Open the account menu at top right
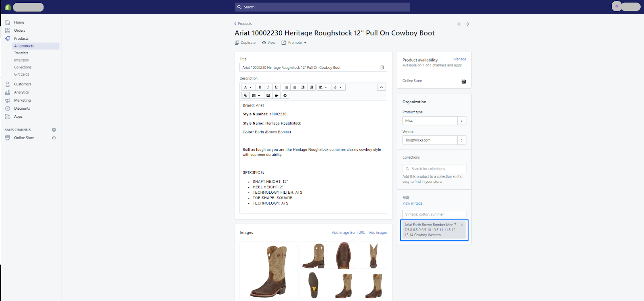 (x=626, y=6)
